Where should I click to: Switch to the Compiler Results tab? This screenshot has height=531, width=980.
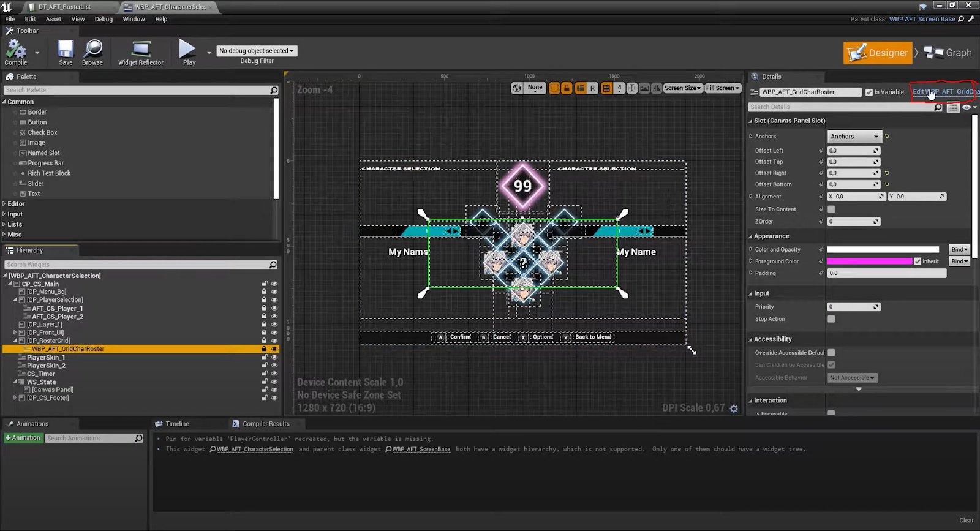click(265, 424)
